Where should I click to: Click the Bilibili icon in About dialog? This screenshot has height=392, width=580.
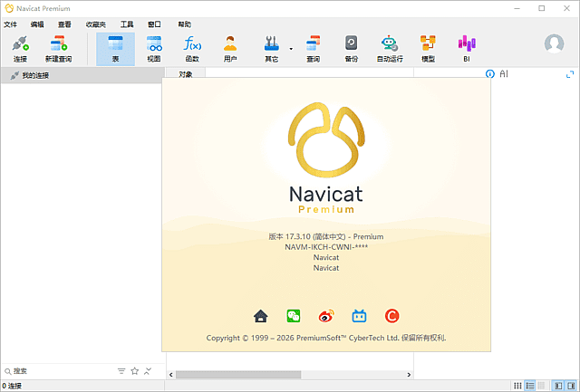coord(359,316)
